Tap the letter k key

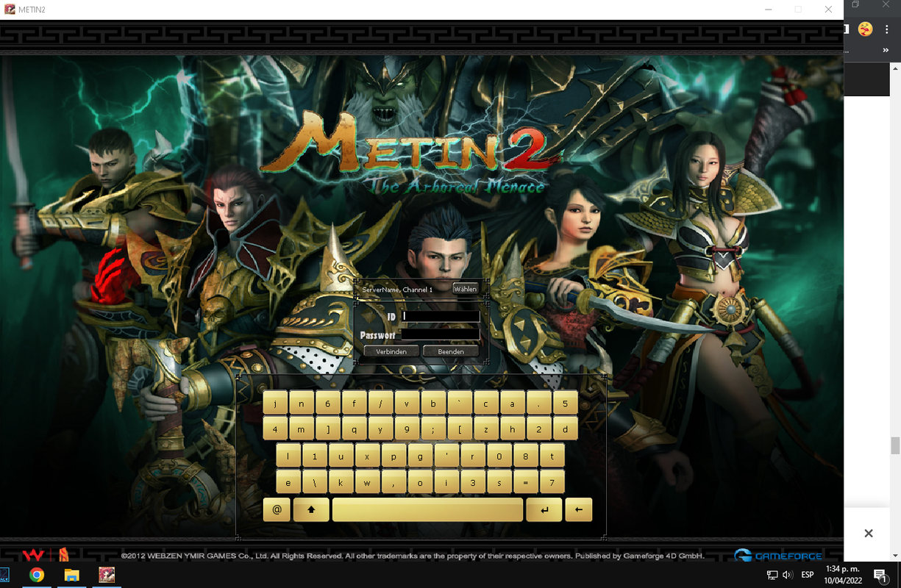point(341,482)
